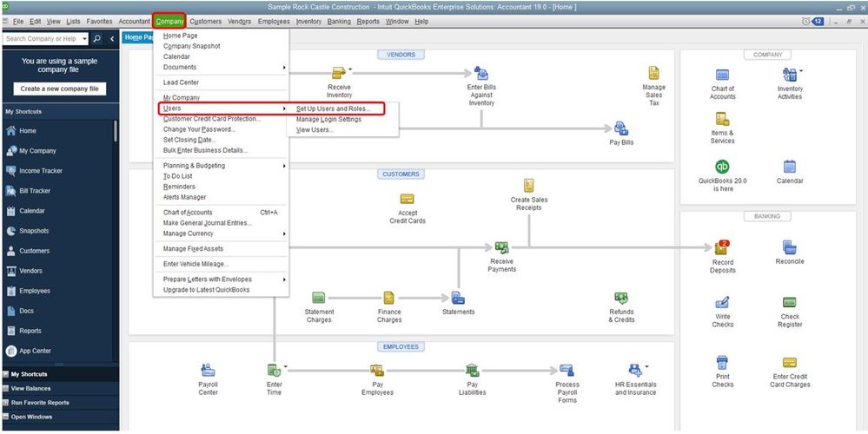The height and width of the screenshot is (434, 868).
Task: Open Refunds & Credits icon
Action: [x=621, y=298]
